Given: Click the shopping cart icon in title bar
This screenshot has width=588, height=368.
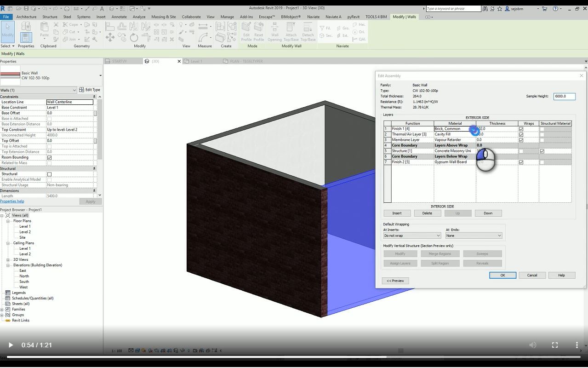Looking at the screenshot, I should (x=545, y=8).
